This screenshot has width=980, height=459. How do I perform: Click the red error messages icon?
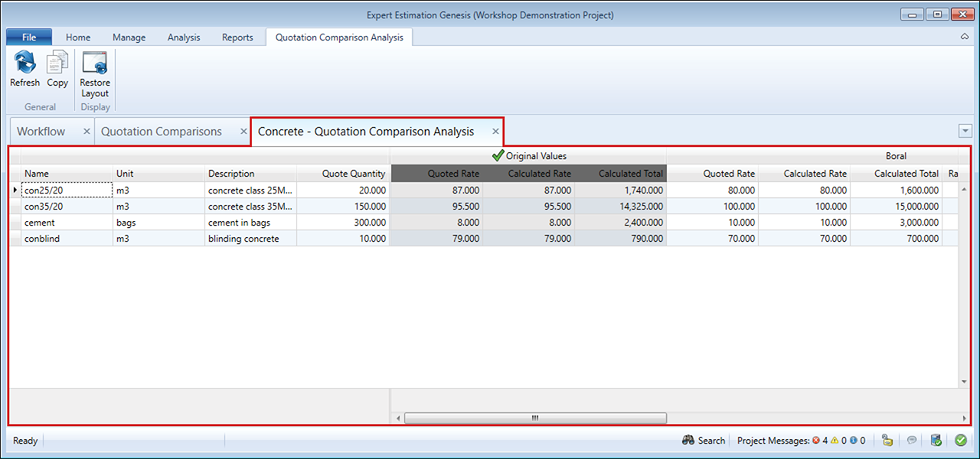coord(816,441)
